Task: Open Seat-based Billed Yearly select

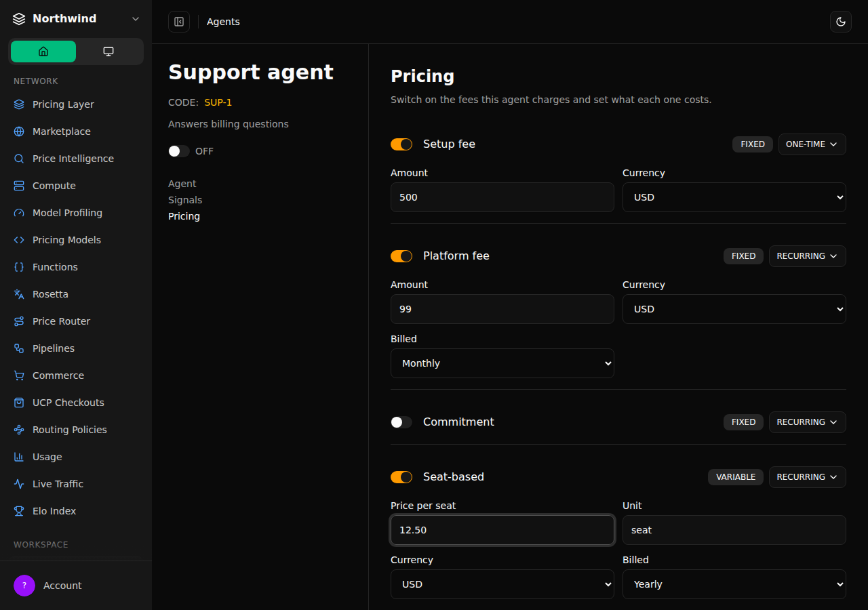Action: click(x=734, y=584)
